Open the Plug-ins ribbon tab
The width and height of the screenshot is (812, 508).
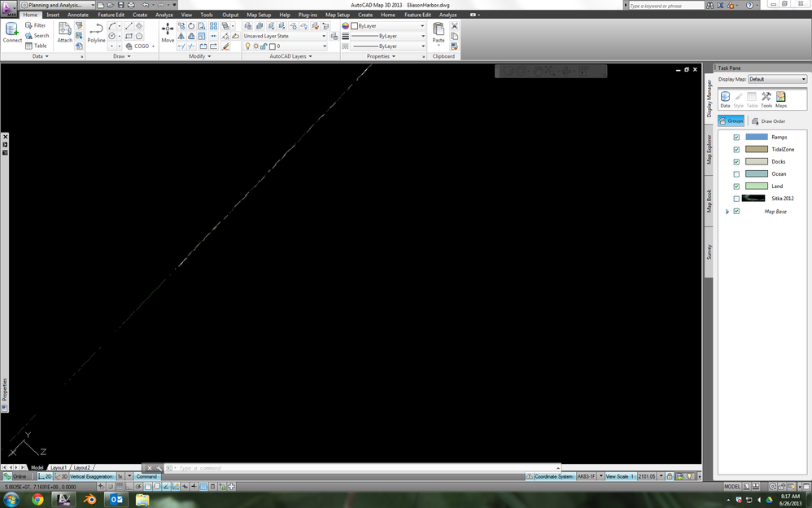pyautogui.click(x=308, y=15)
